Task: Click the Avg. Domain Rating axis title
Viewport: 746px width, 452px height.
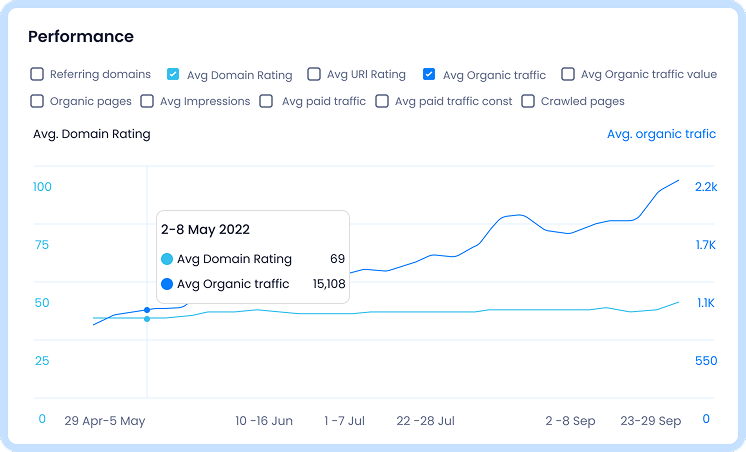Action: pyautogui.click(x=92, y=134)
